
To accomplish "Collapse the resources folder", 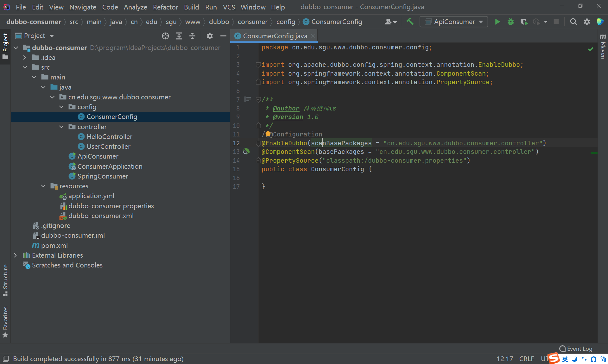I will (x=43, y=186).
